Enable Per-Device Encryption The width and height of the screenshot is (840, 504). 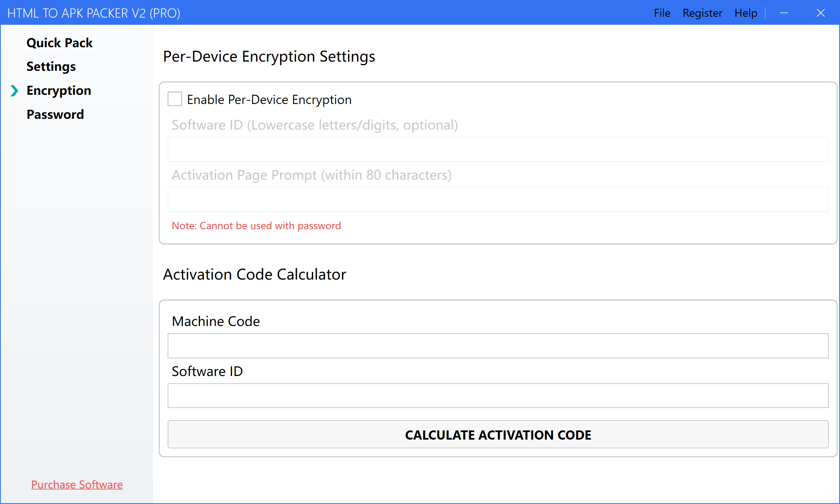click(175, 99)
